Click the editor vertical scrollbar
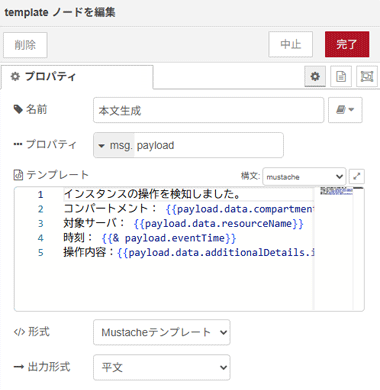The height and width of the screenshot is (390, 380). tap(358, 248)
